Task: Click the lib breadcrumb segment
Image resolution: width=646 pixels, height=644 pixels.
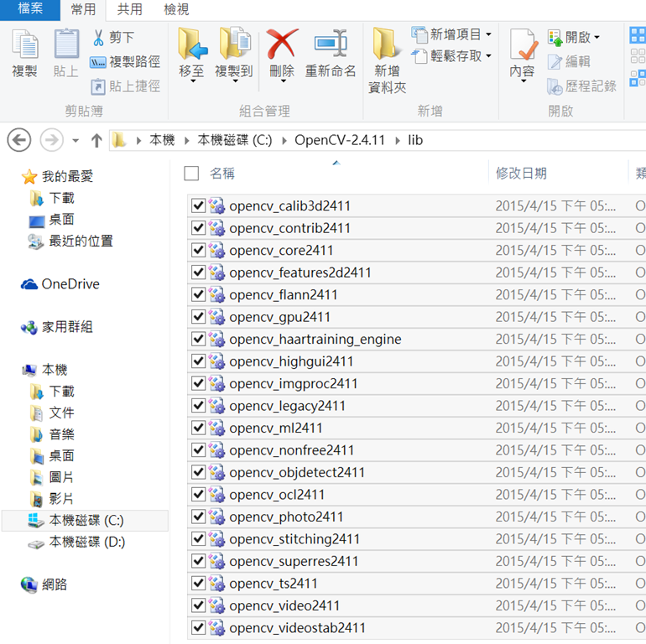Action: [415, 140]
